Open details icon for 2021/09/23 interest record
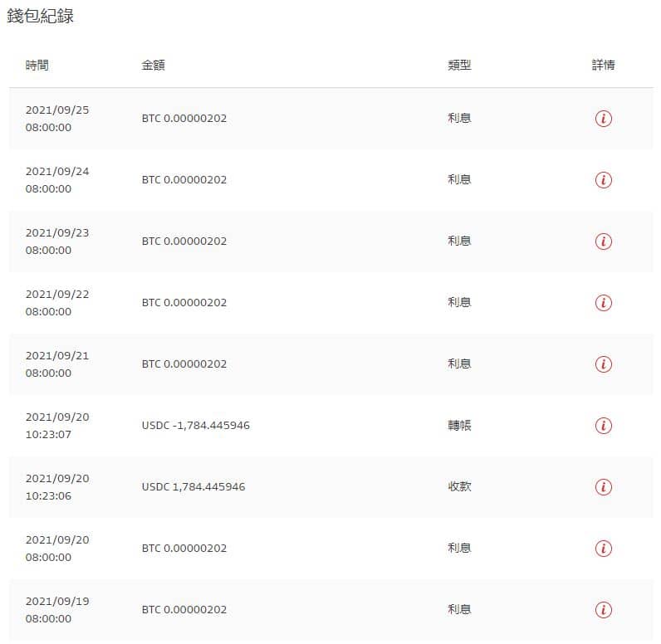 tap(603, 242)
